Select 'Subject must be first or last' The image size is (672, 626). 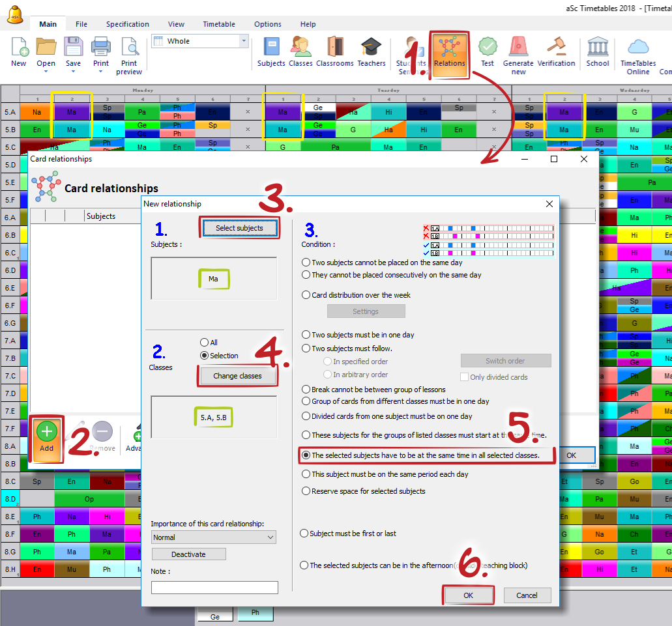pyautogui.click(x=304, y=534)
